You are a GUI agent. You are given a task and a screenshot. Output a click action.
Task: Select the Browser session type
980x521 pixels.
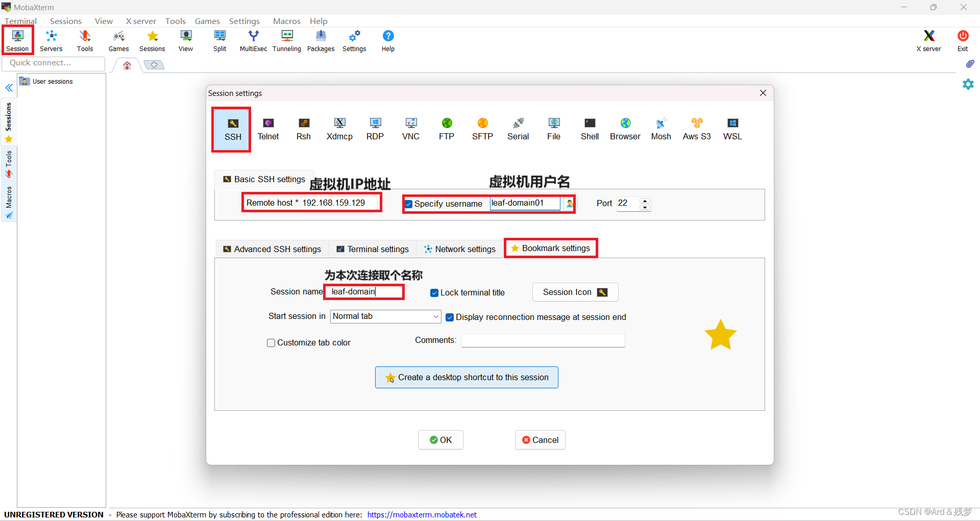pos(625,130)
